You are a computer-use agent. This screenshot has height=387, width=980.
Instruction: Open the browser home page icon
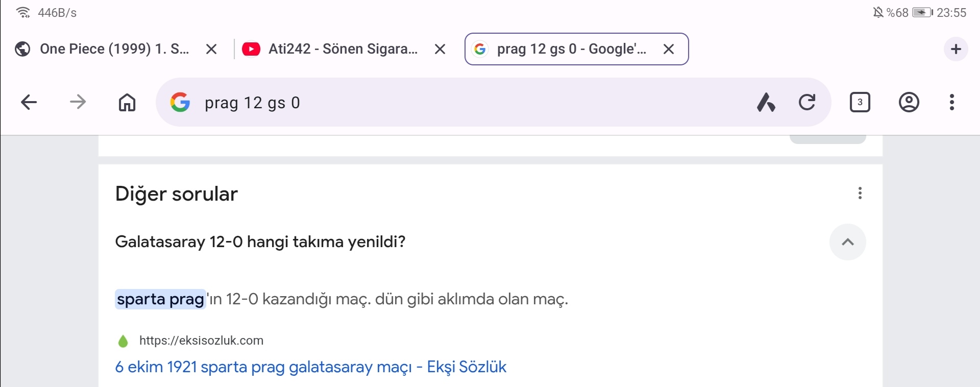pyautogui.click(x=127, y=102)
